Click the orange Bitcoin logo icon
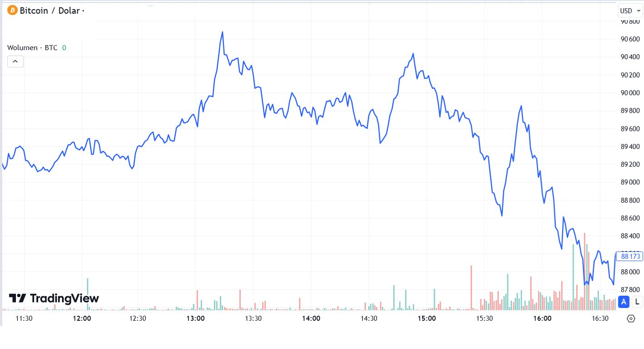644x349 pixels. [x=12, y=10]
